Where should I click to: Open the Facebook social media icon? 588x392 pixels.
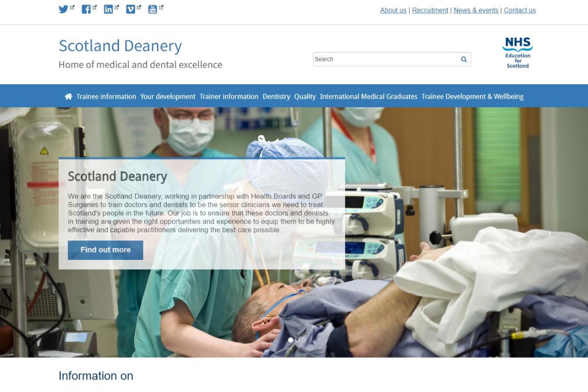point(86,9)
